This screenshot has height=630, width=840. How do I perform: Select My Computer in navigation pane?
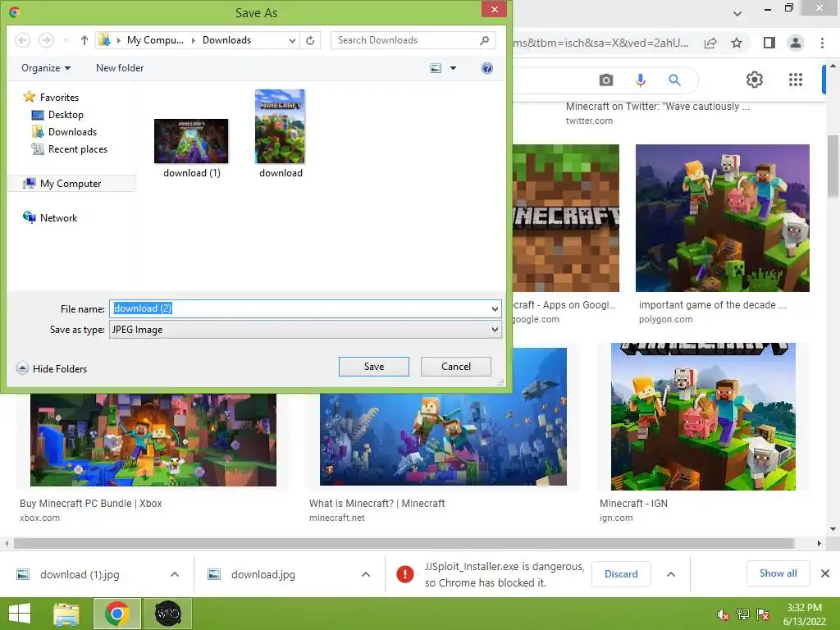71,183
